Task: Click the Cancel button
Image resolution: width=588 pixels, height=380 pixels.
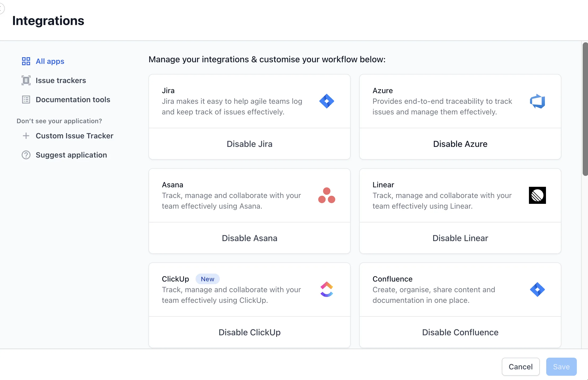Action: [520, 367]
